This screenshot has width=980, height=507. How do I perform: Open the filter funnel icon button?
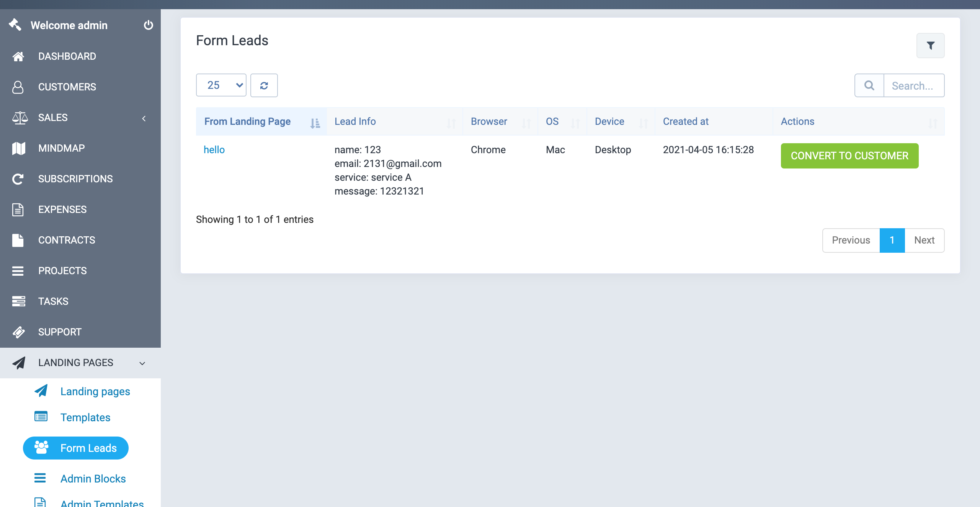[x=930, y=46]
